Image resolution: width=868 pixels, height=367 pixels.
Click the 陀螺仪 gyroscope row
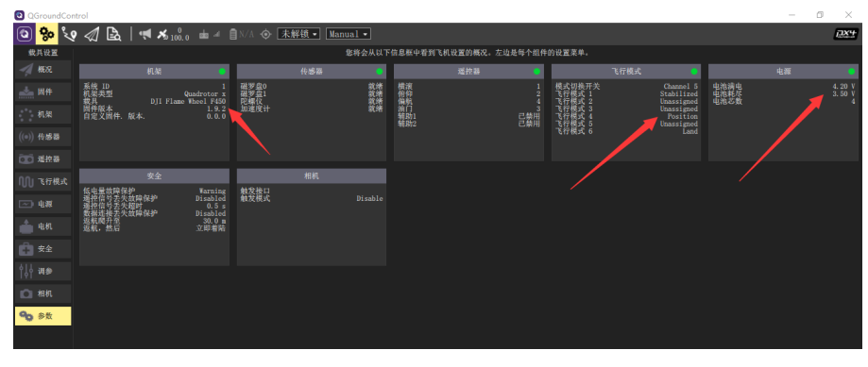(312, 102)
